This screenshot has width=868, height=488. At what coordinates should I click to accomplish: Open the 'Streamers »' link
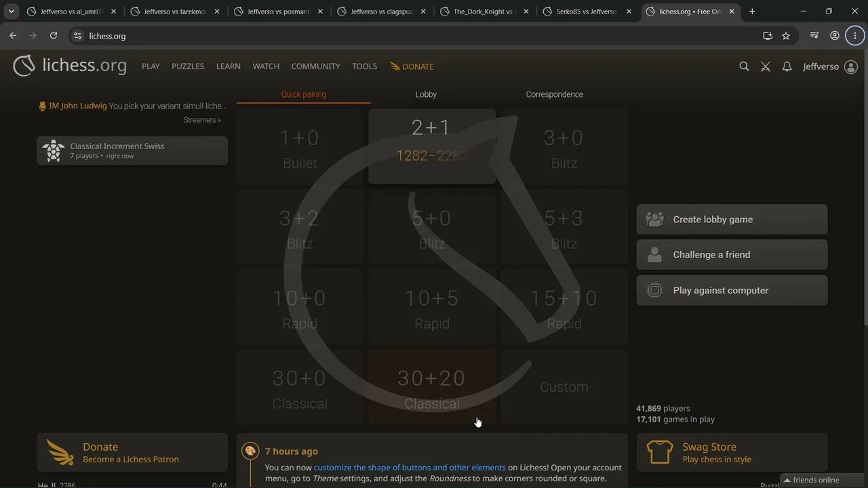click(202, 120)
